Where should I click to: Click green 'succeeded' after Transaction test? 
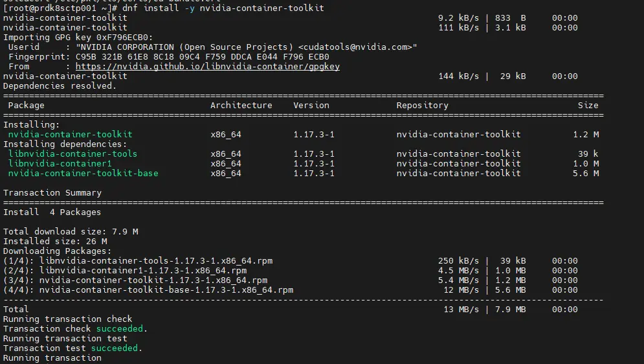pos(114,349)
